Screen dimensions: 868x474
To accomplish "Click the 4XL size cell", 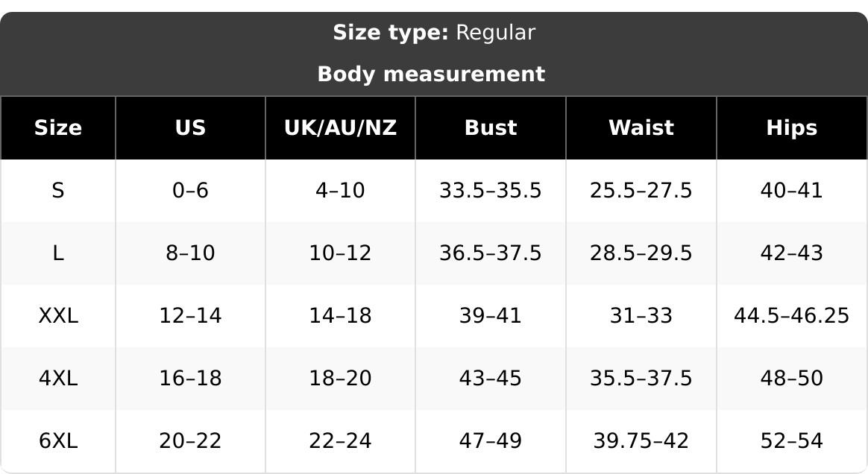I will (58, 379).
